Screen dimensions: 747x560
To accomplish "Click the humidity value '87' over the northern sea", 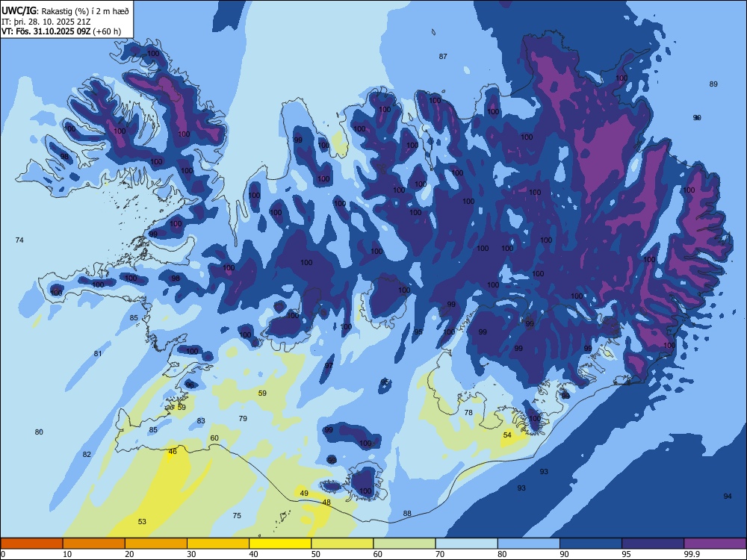I will tap(443, 56).
